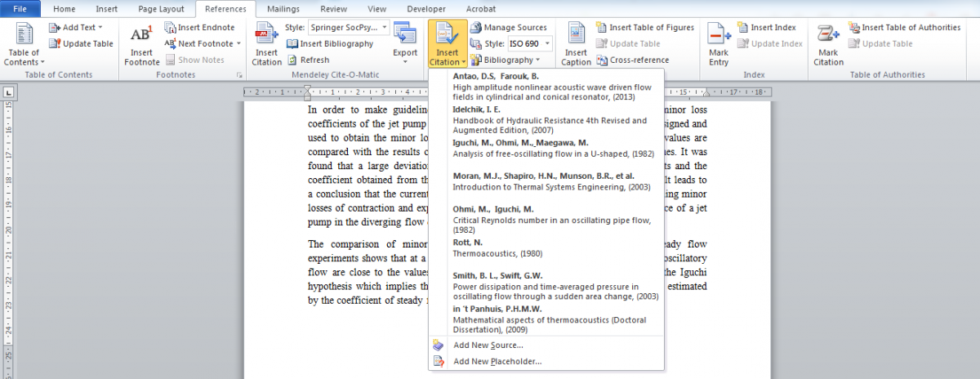Open the Mendeley Export menu
The height and width of the screenshot is (379, 980).
pos(405,44)
